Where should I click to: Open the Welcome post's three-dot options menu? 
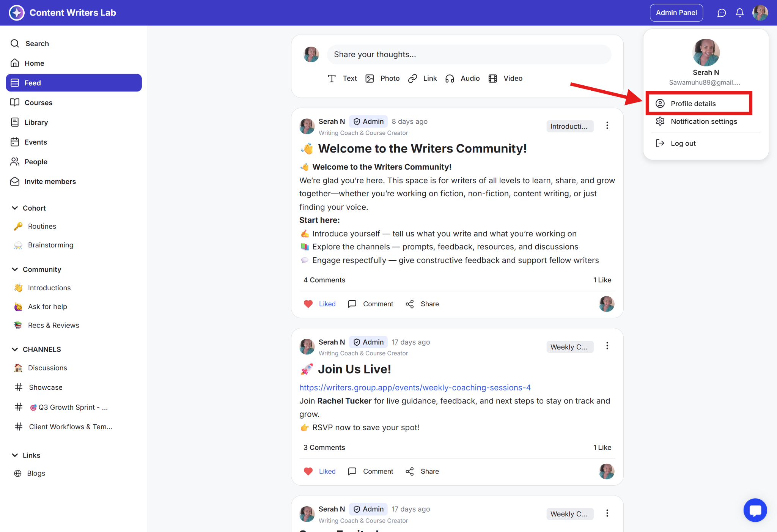607,126
